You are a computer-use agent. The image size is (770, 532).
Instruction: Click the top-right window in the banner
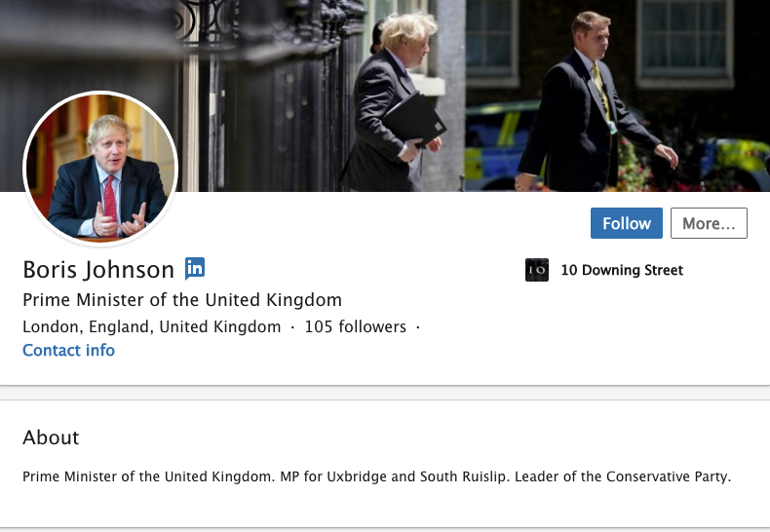point(684,42)
